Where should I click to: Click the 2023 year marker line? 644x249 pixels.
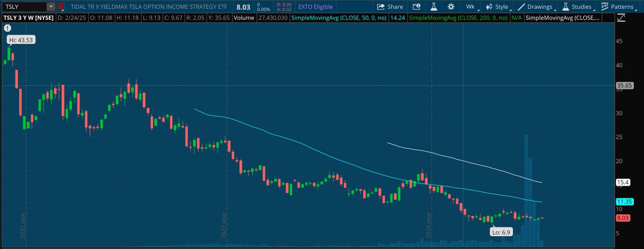pos(227,134)
